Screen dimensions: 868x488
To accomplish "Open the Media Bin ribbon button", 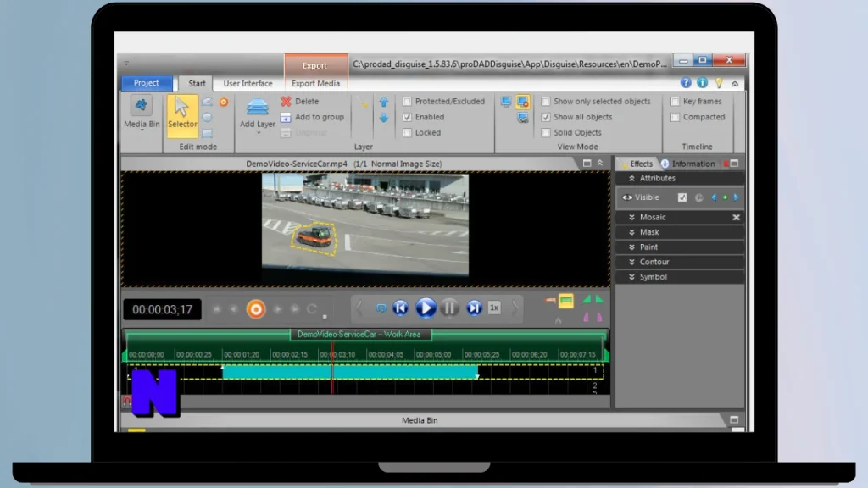I will (142, 113).
